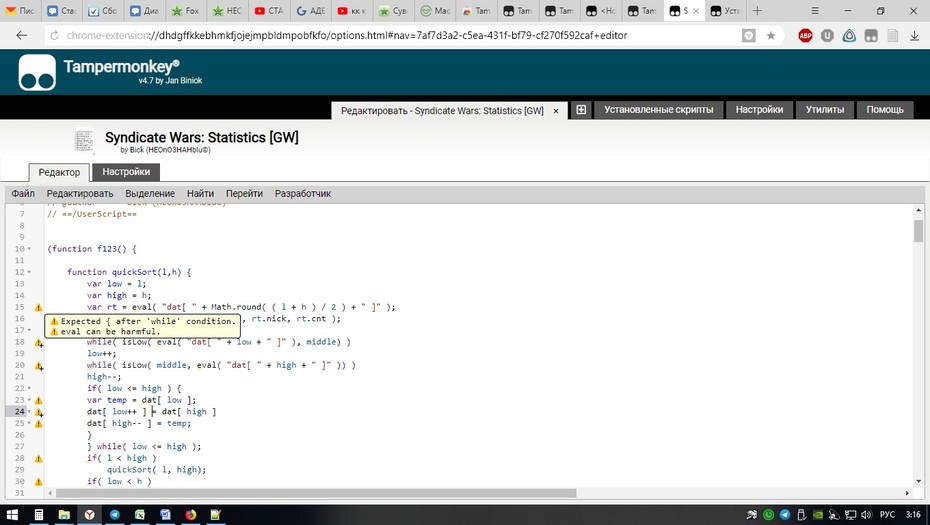Bookmark page with star icon
This screenshot has width=930, height=525.
click(x=770, y=36)
